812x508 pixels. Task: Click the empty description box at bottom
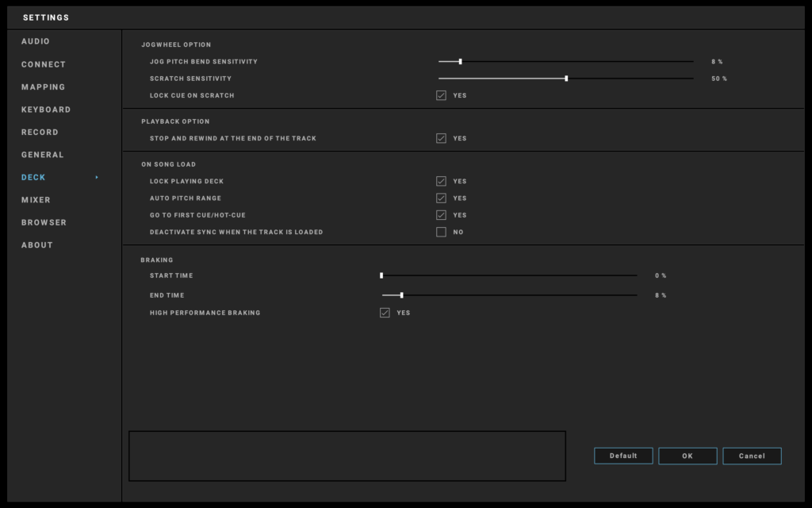[347, 456]
